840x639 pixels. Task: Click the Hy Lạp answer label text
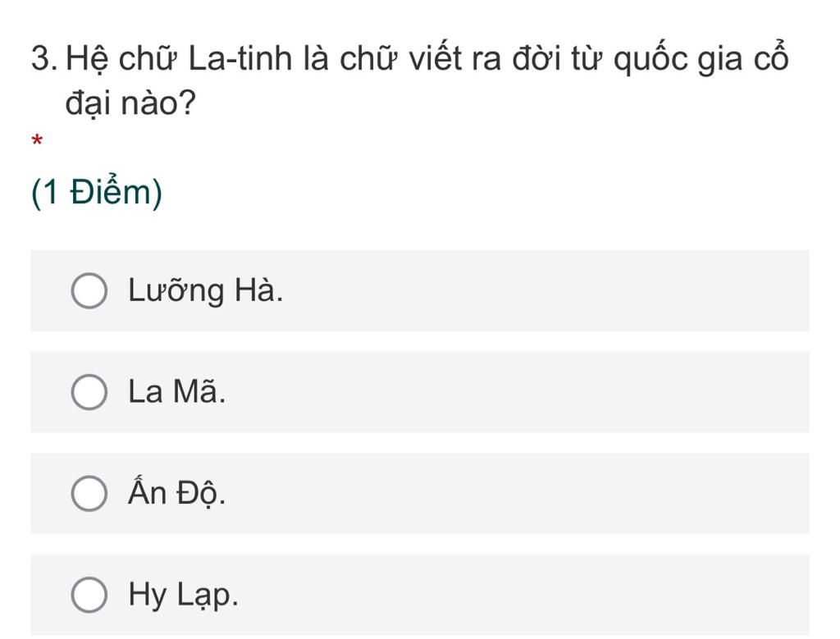coord(183,595)
